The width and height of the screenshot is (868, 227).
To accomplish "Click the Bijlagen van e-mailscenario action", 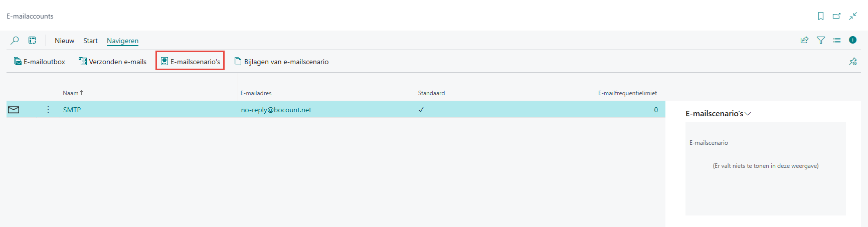I will tap(282, 62).
